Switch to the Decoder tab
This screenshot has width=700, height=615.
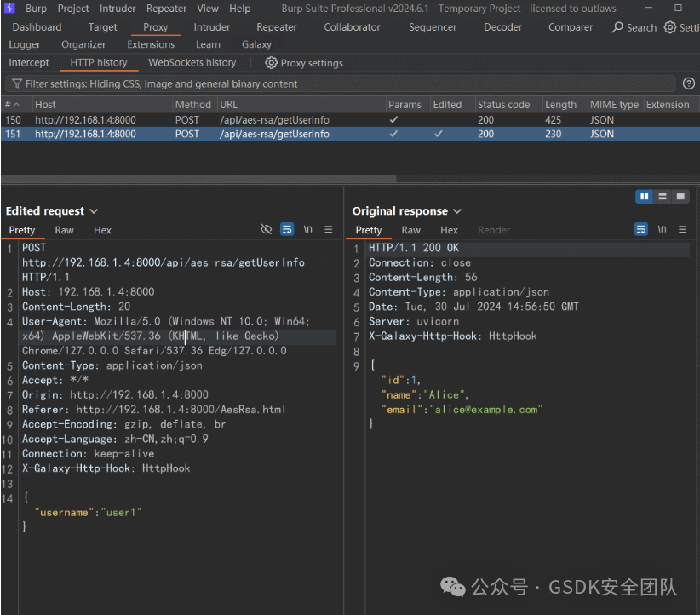502,27
